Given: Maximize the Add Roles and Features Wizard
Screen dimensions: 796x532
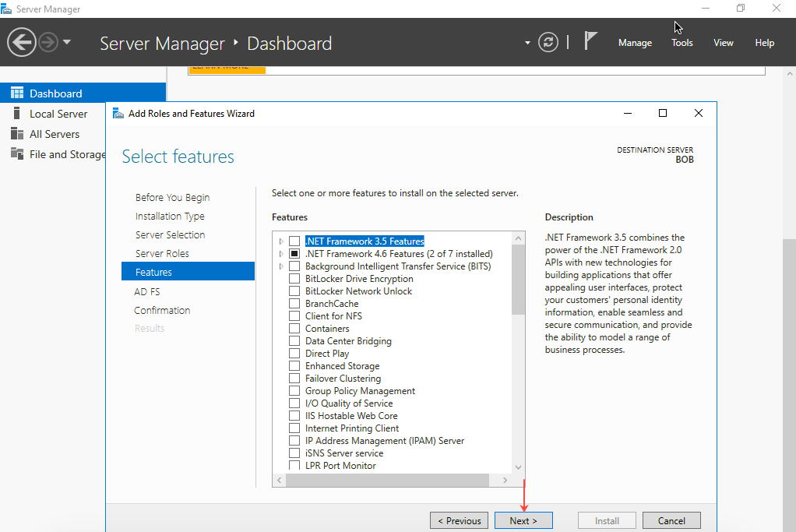Looking at the screenshot, I should click(663, 113).
